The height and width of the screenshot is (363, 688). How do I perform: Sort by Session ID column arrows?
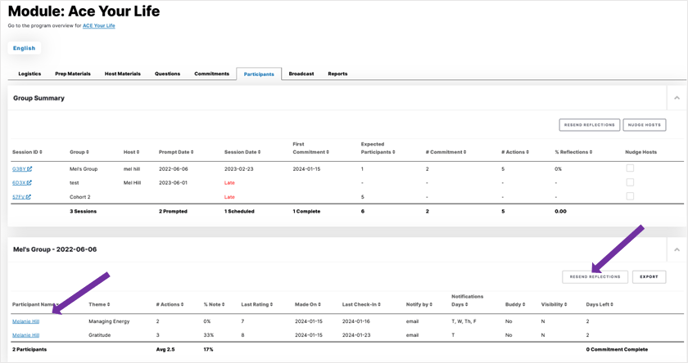(x=41, y=152)
